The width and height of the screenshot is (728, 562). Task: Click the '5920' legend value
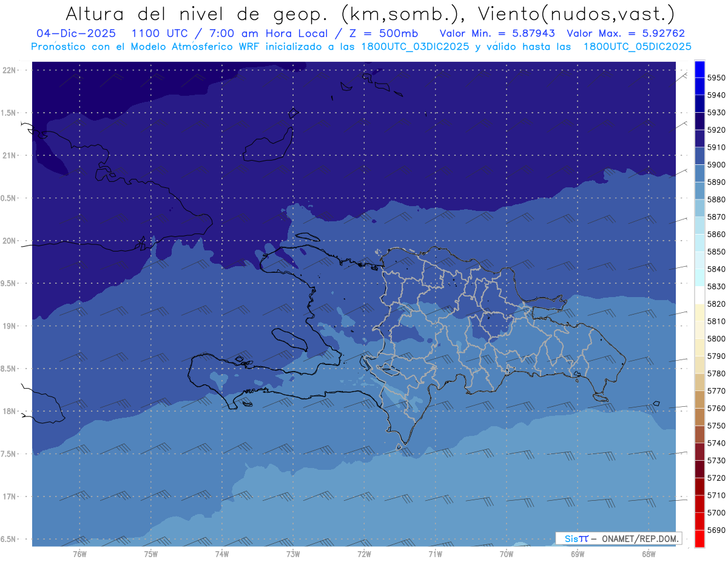[716, 130]
